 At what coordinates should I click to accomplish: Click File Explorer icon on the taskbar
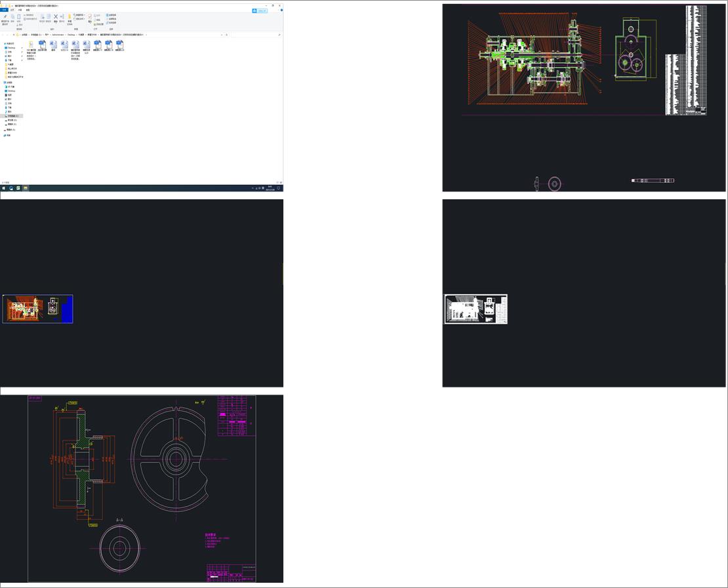coord(26,188)
